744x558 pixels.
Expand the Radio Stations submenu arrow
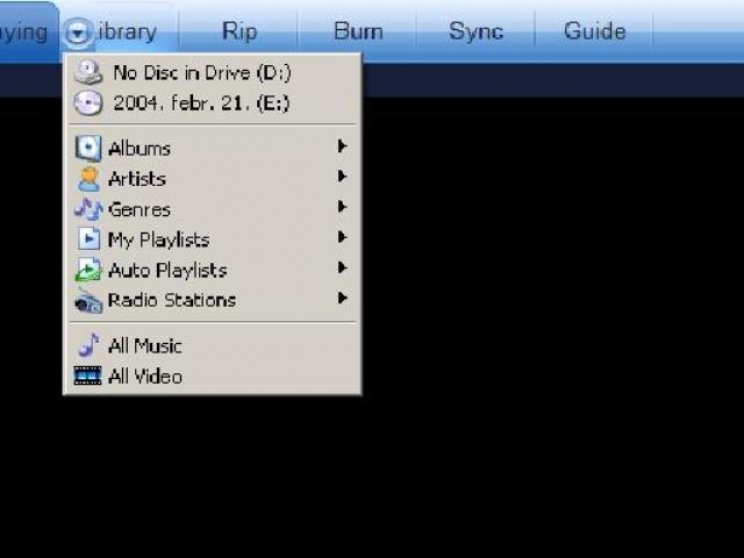point(342,298)
